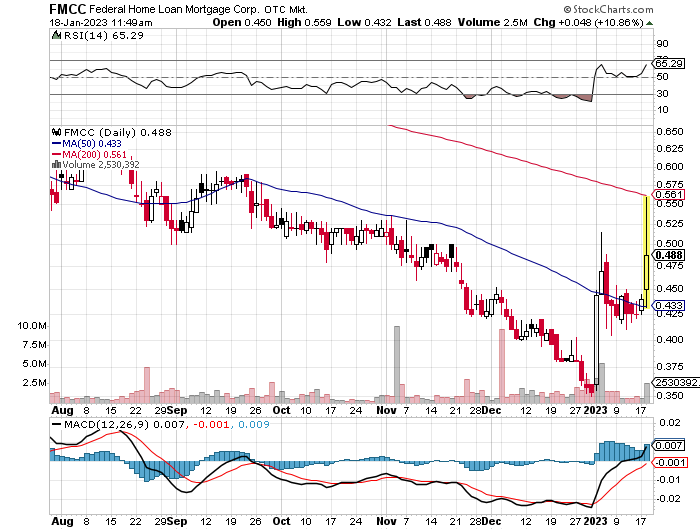Click the boxed 0.488 last price tag
This screenshot has height=530, width=700.
pos(669,255)
